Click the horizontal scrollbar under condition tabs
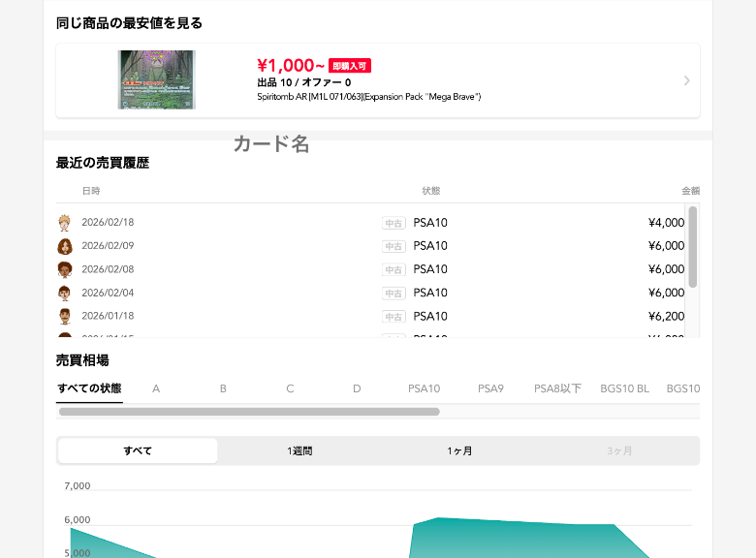This screenshot has width=756, height=558. coord(249,412)
